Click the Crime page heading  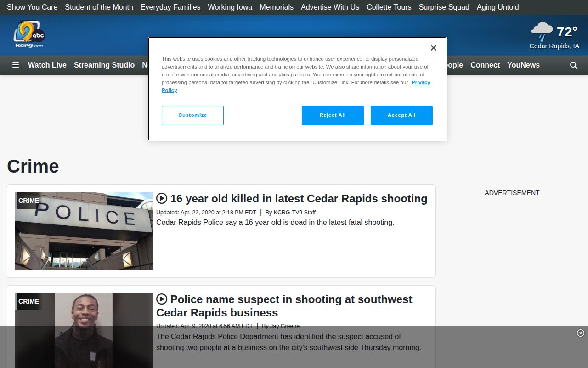tap(33, 166)
